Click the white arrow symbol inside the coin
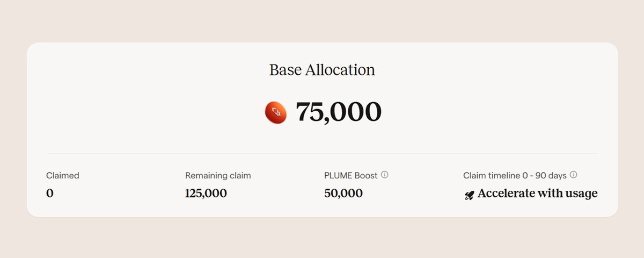Viewport: 644px width, 258px height. click(x=277, y=112)
